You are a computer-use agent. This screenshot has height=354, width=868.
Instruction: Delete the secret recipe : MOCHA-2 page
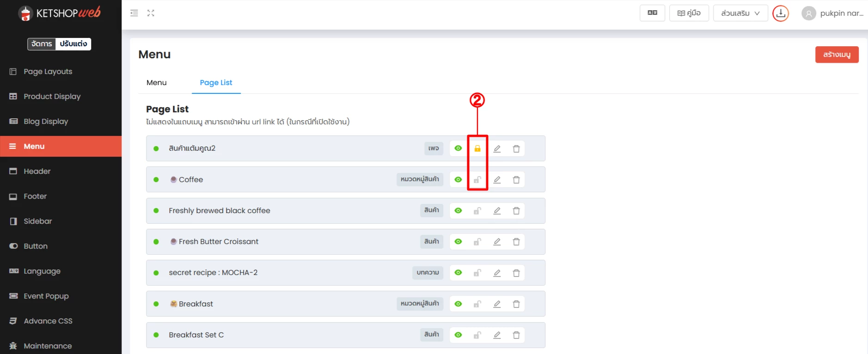pos(516,273)
